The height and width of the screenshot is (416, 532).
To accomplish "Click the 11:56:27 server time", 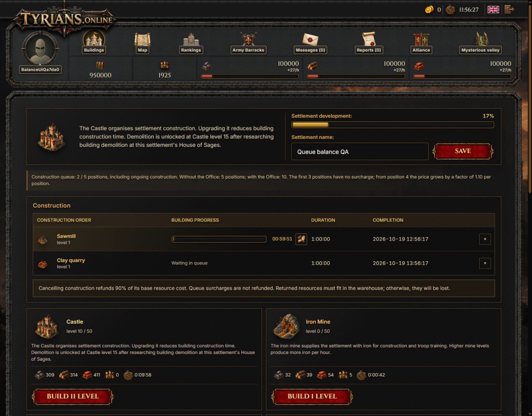I will (x=469, y=10).
